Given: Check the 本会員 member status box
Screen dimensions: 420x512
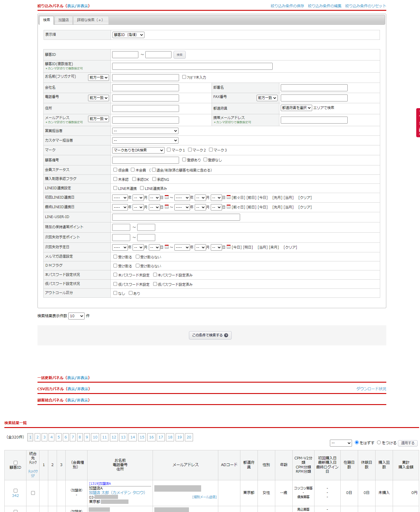Looking at the screenshot, I should click(133, 170).
